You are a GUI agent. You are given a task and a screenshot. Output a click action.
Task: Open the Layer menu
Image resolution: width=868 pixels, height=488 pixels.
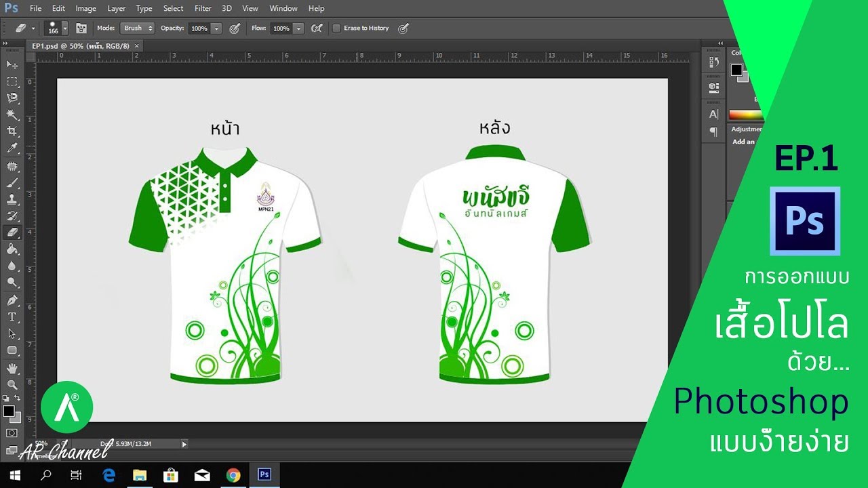116,8
